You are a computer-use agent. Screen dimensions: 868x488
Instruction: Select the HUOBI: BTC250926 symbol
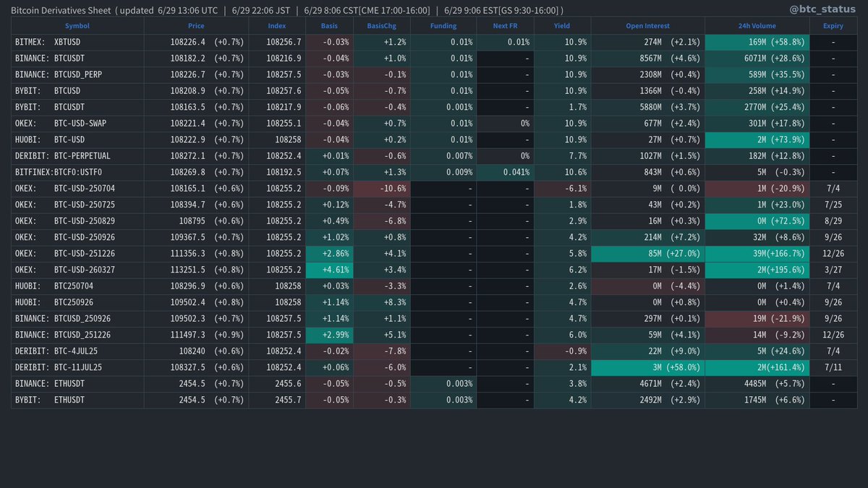click(x=54, y=302)
